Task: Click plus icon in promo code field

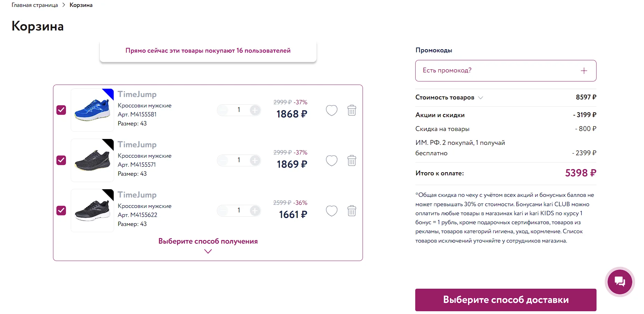Action: (x=584, y=71)
